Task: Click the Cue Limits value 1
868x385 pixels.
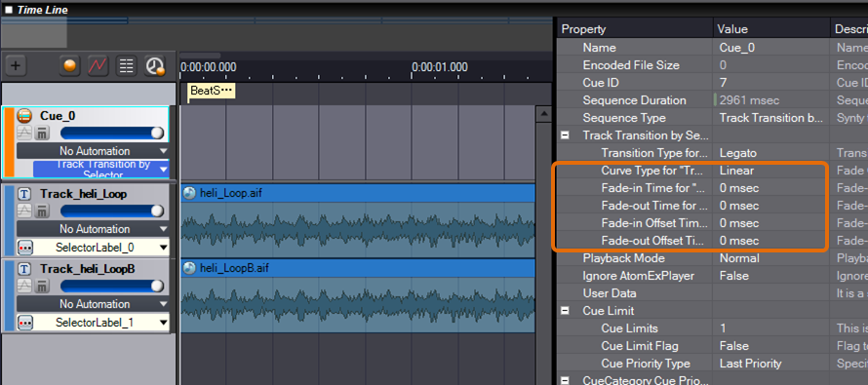Action: pos(771,328)
